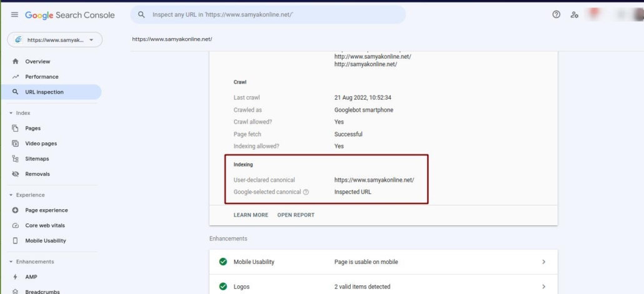Click the OPEN REPORT link

296,215
